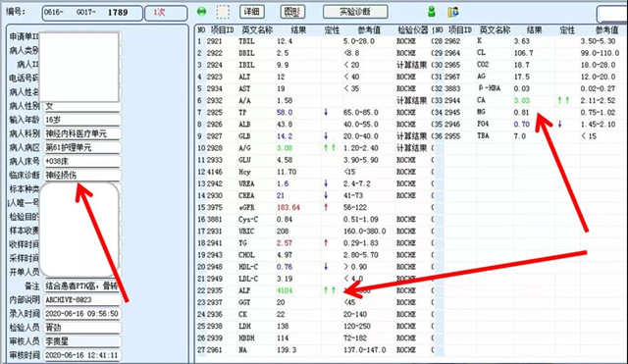
Task: Click the ALP result 4104
Action: pos(285,290)
